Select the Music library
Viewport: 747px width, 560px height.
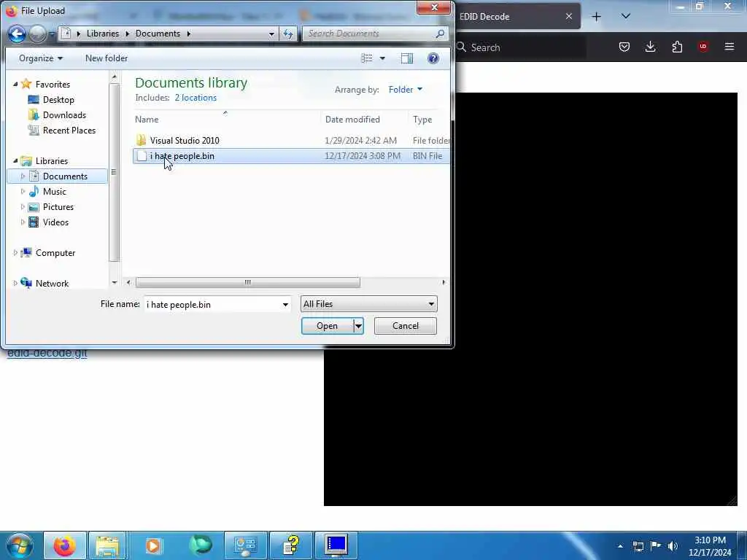(54, 192)
